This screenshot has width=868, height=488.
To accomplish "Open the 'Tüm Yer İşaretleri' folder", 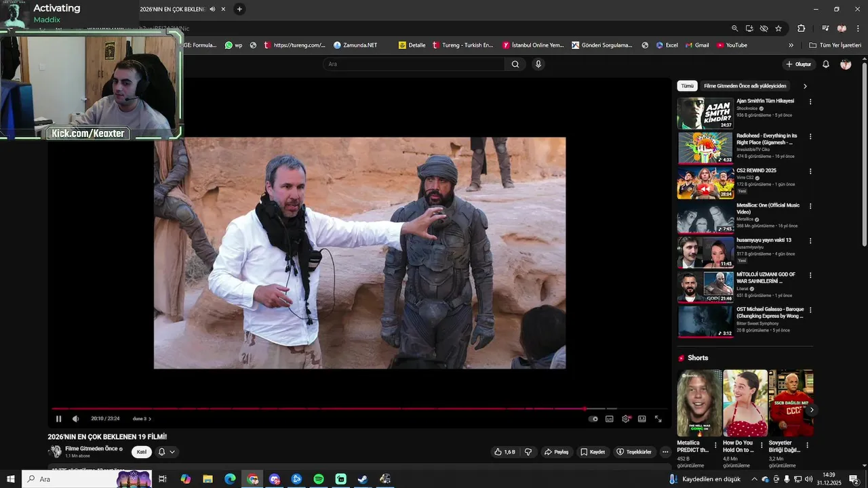I will click(835, 45).
